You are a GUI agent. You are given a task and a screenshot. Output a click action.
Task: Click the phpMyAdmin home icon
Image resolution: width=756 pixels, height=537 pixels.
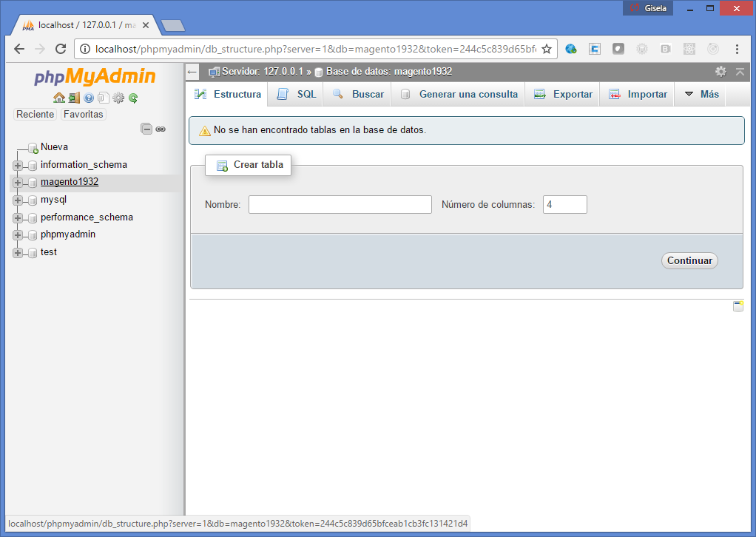click(59, 98)
